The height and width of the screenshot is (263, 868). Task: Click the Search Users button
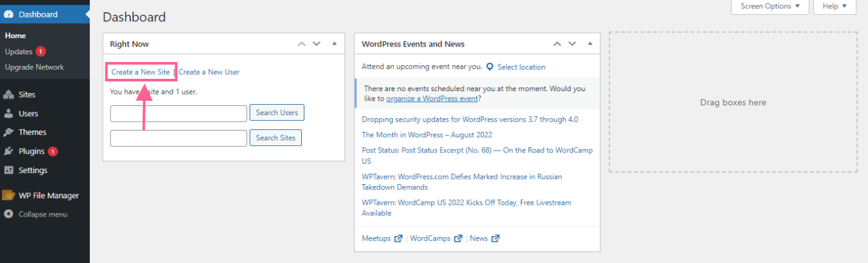(x=277, y=112)
